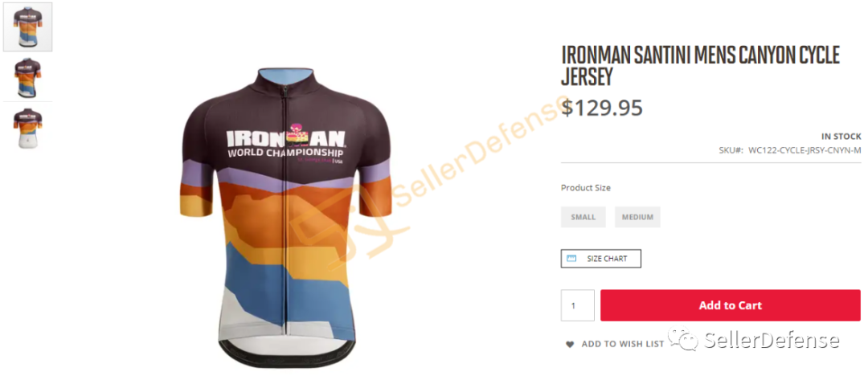This screenshot has height=376, width=868.
Task: Show the first front-view jersey thumbnail
Action: tap(27, 27)
